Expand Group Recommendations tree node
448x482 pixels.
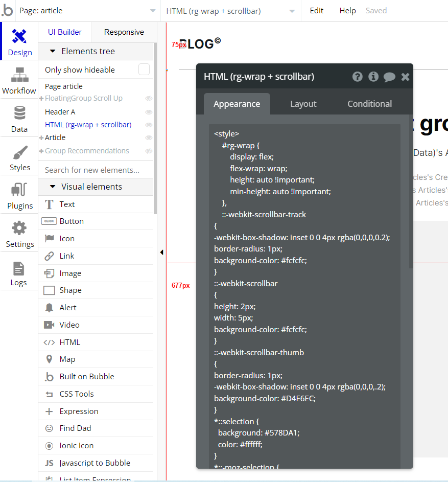coord(41,151)
